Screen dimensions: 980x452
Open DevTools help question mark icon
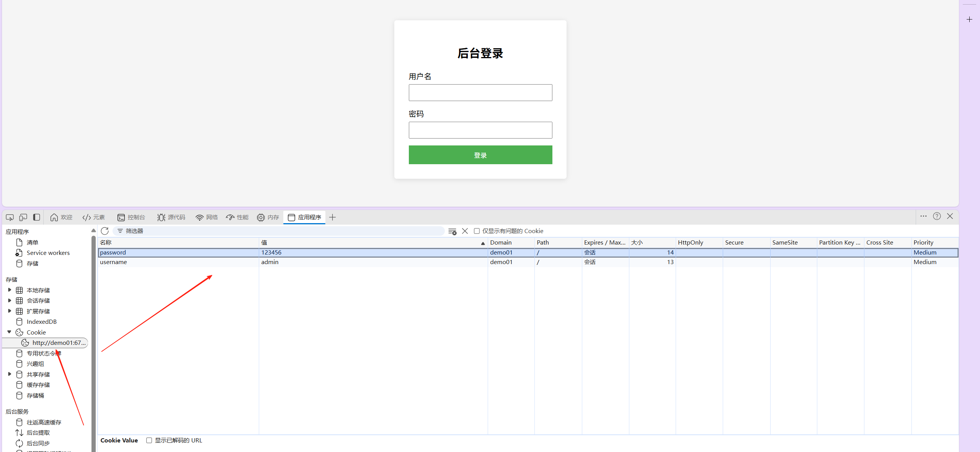pos(937,216)
